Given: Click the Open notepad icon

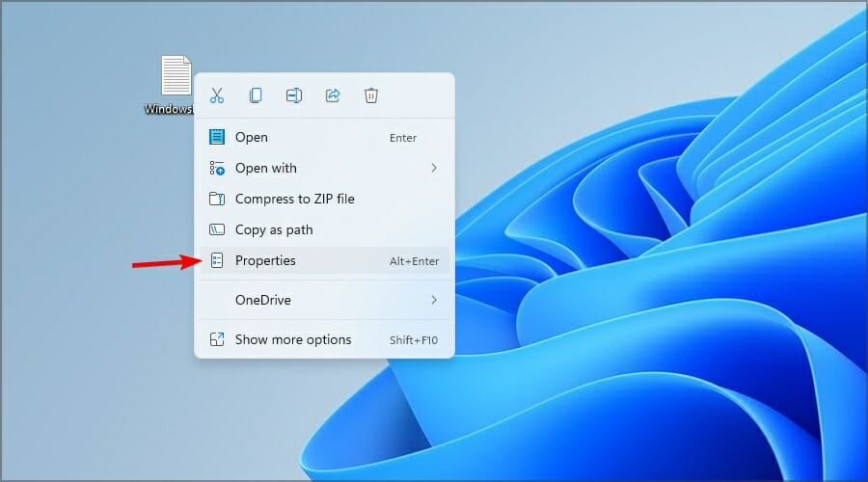Looking at the screenshot, I should point(217,137).
